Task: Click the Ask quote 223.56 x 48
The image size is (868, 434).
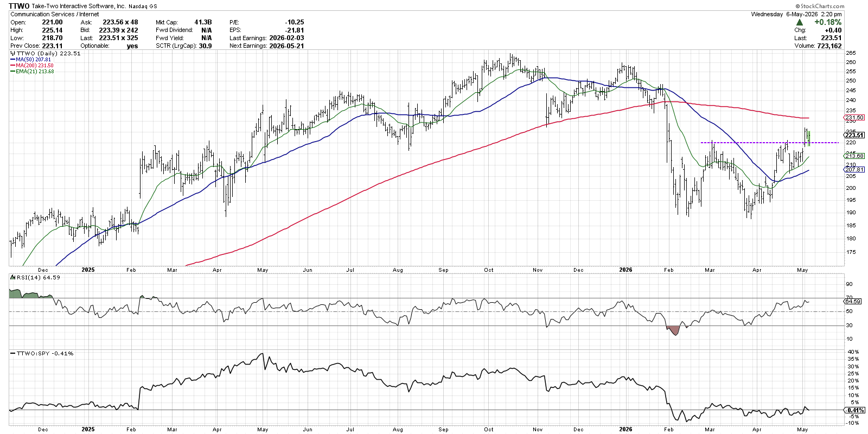Action: click(x=120, y=22)
